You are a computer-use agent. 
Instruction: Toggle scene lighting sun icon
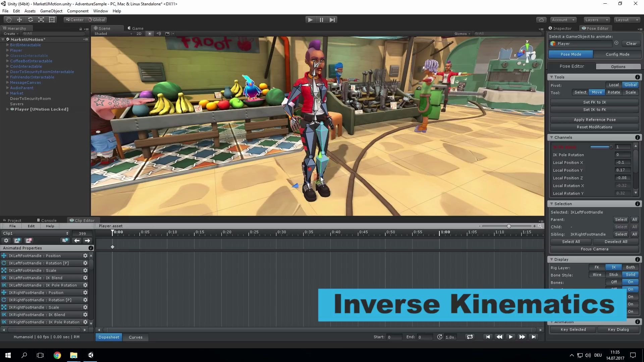tap(150, 34)
